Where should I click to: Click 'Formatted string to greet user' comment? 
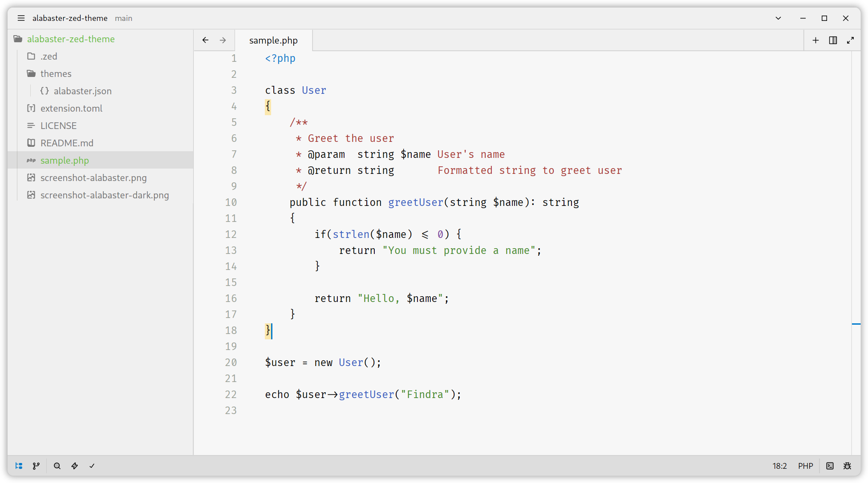pos(530,170)
